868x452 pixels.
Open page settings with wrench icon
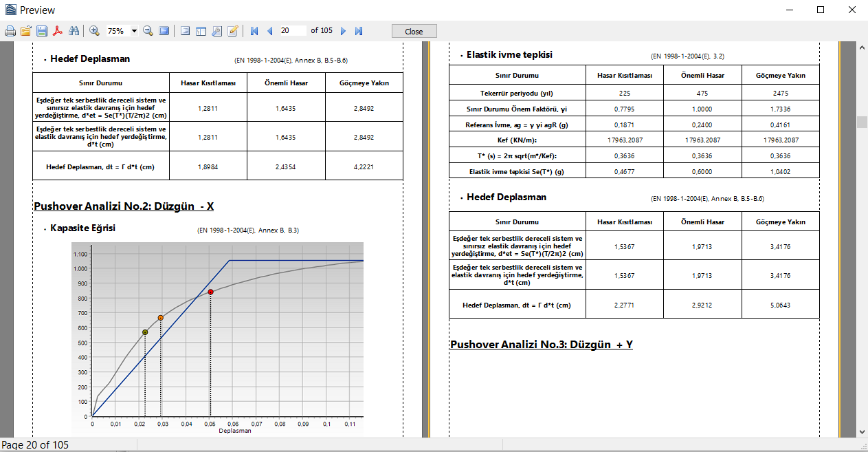coord(216,31)
